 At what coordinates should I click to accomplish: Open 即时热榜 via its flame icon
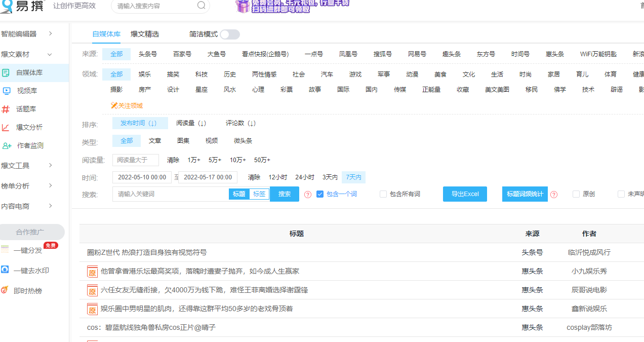(6, 290)
